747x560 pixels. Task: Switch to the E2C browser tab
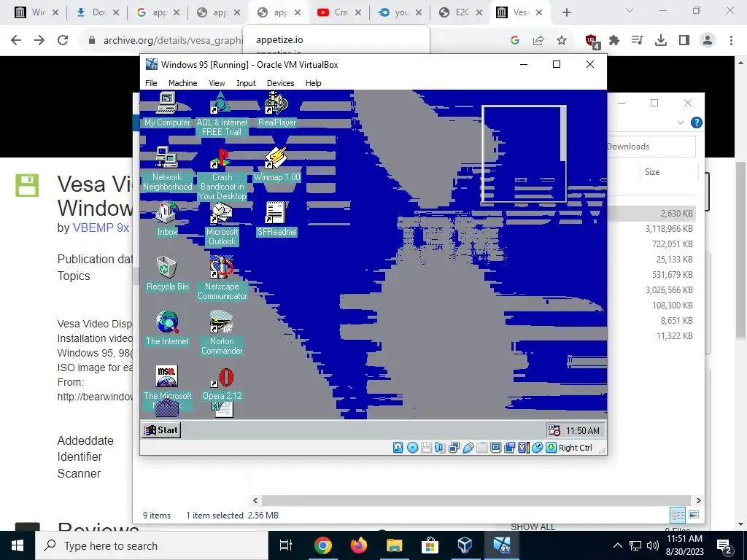460,12
